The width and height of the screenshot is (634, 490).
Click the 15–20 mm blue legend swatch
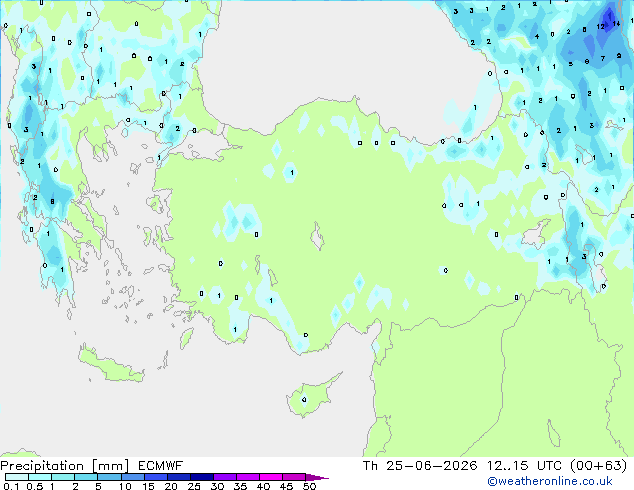coord(156,477)
